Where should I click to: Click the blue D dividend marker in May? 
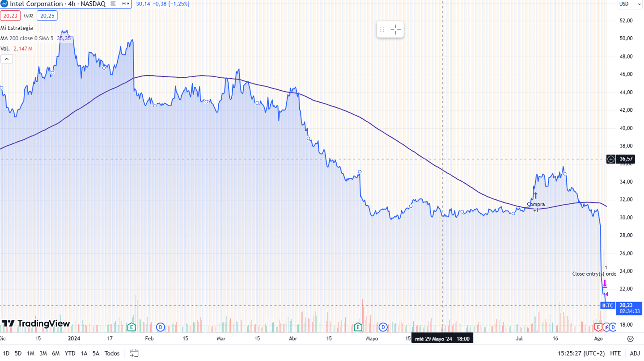(383, 327)
